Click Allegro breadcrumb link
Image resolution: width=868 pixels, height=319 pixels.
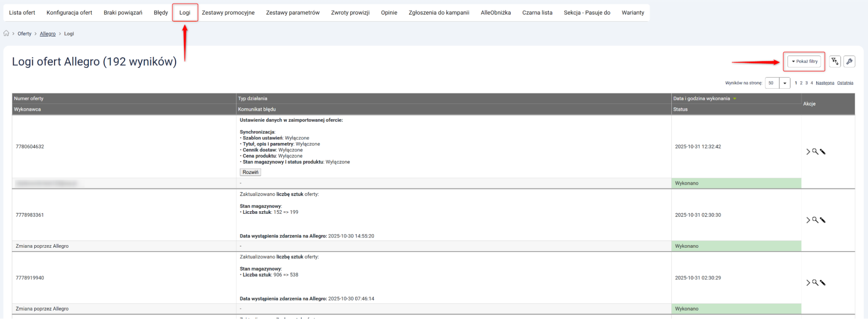click(48, 34)
